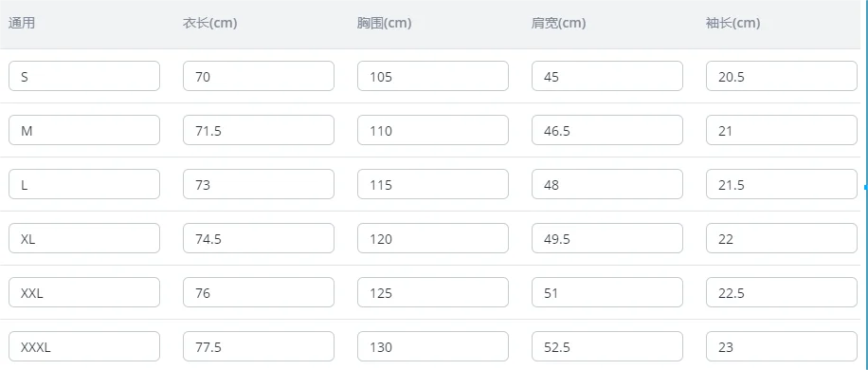Click the 通用 column header
This screenshot has height=370, width=868.
pos(22,24)
